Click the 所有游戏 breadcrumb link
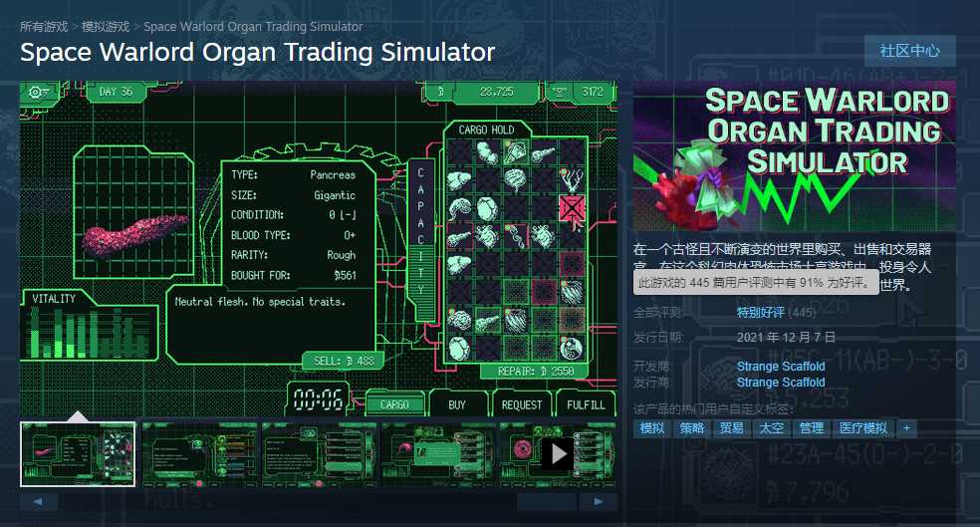The image size is (980, 527). (43, 26)
